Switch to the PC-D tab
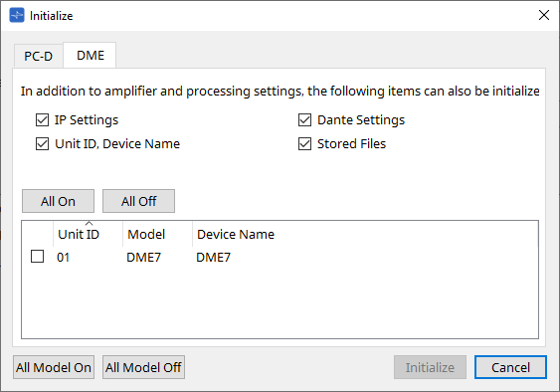This screenshot has width=560, height=392. pyautogui.click(x=39, y=56)
